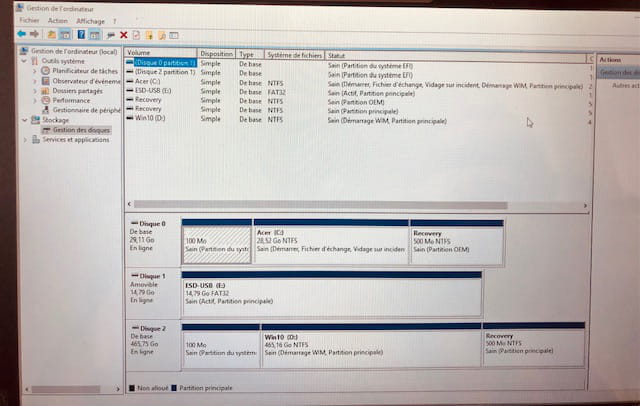
Task: Expand the Performance node arrow
Action: tap(35, 100)
